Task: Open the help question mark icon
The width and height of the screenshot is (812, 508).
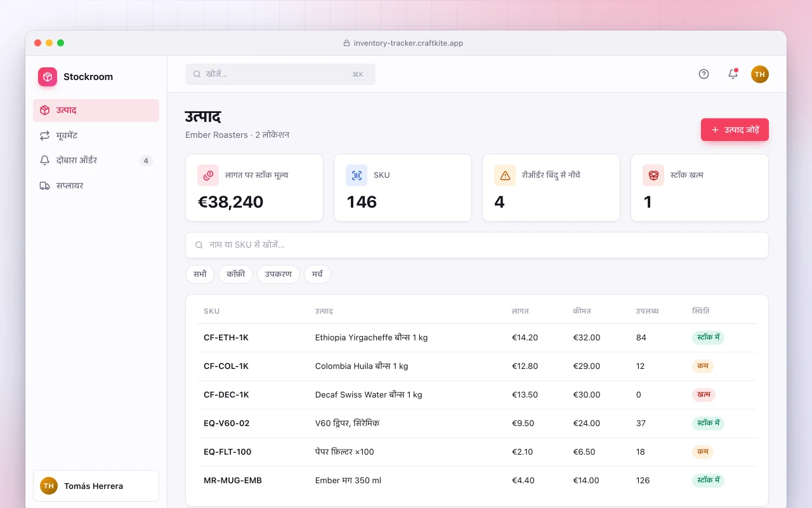Action: click(x=704, y=74)
